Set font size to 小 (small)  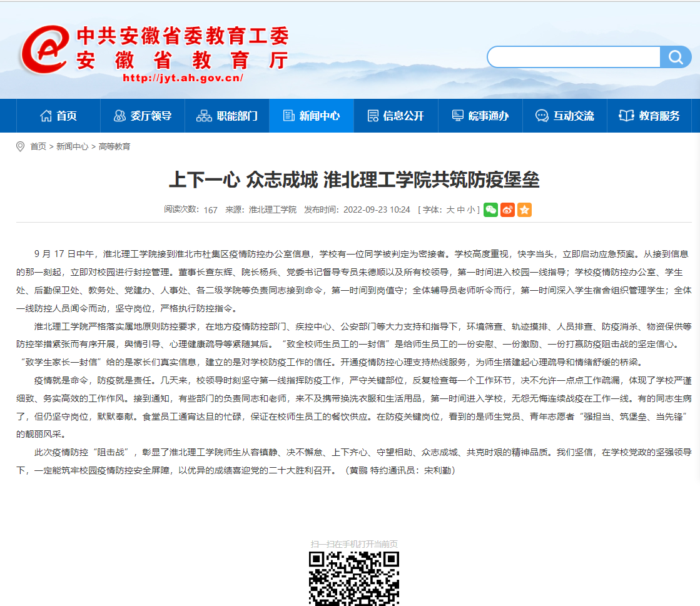pos(471,210)
